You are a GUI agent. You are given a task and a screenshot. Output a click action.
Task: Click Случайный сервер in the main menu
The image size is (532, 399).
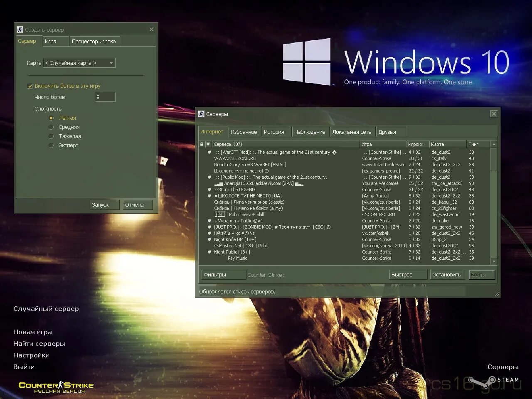pyautogui.click(x=46, y=309)
